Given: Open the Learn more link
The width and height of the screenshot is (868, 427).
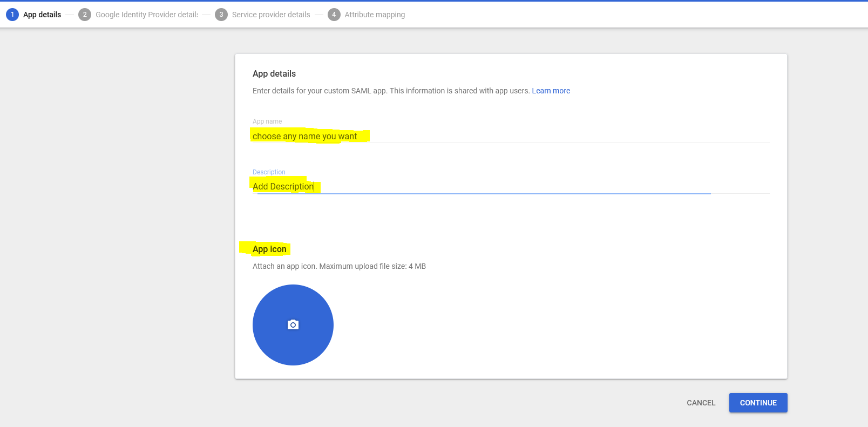Looking at the screenshot, I should pos(551,91).
